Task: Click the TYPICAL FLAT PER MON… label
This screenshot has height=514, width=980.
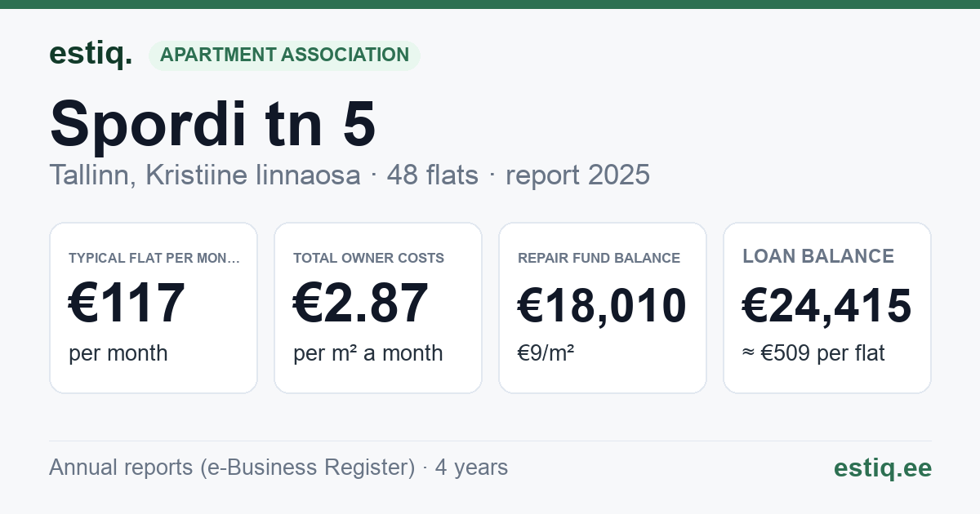Action: [x=154, y=258]
